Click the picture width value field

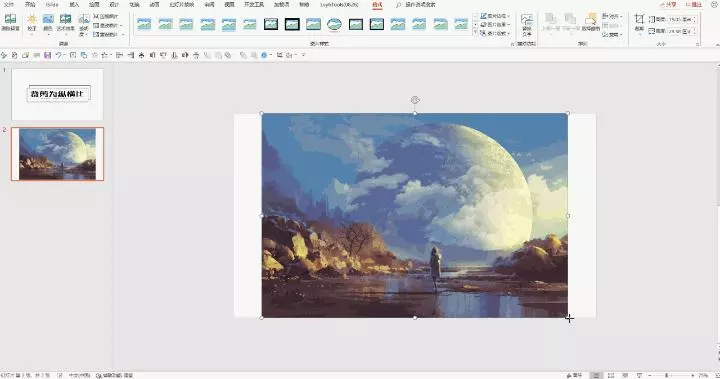[x=681, y=31]
